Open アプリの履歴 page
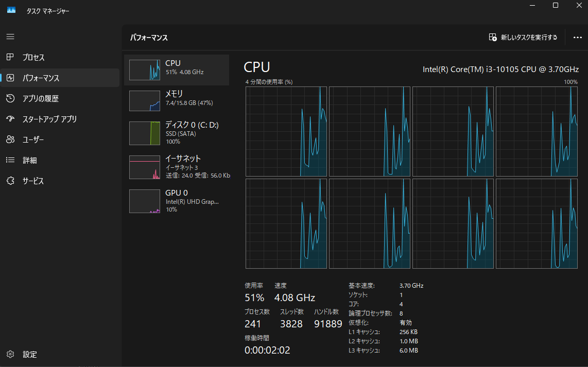The width and height of the screenshot is (588, 367). pyautogui.click(x=60, y=99)
